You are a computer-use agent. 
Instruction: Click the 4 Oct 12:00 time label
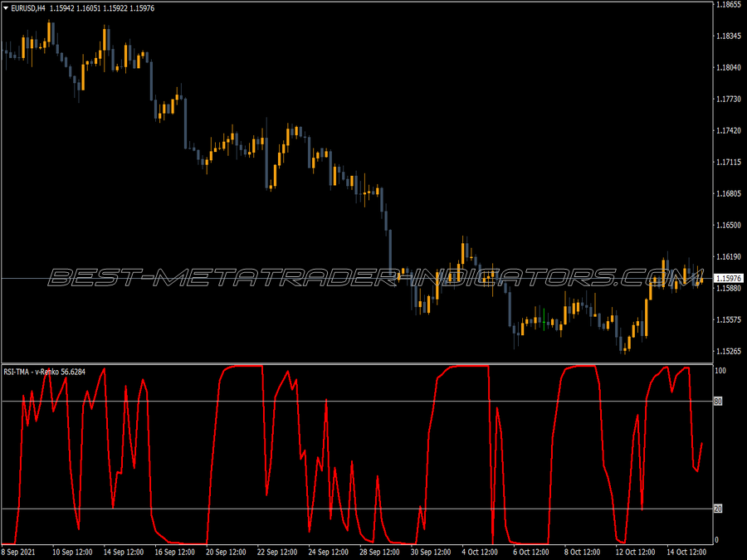480,553
